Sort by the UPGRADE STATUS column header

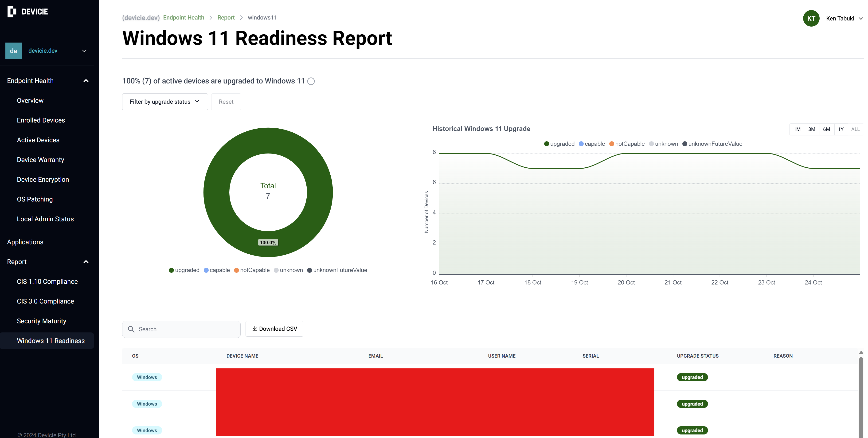697,356
